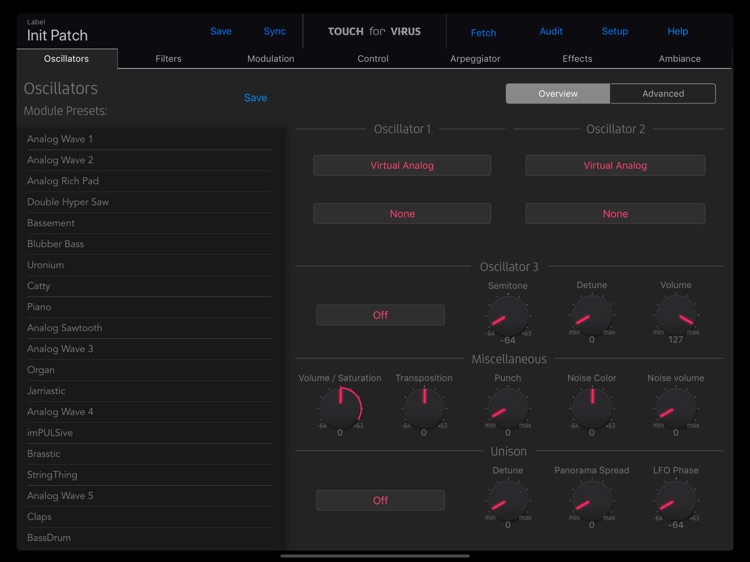This screenshot has width=750, height=562.
Task: Switch to the Advanced segment
Action: (663, 94)
